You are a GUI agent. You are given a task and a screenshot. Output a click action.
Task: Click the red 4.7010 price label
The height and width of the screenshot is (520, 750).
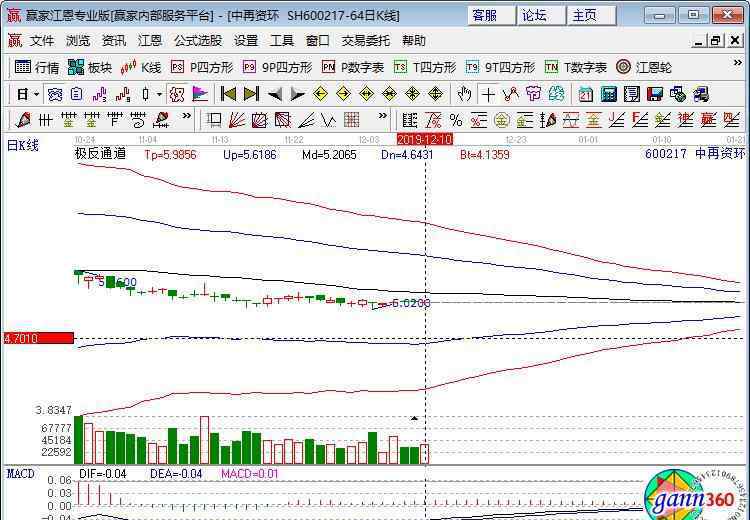[x=38, y=339]
